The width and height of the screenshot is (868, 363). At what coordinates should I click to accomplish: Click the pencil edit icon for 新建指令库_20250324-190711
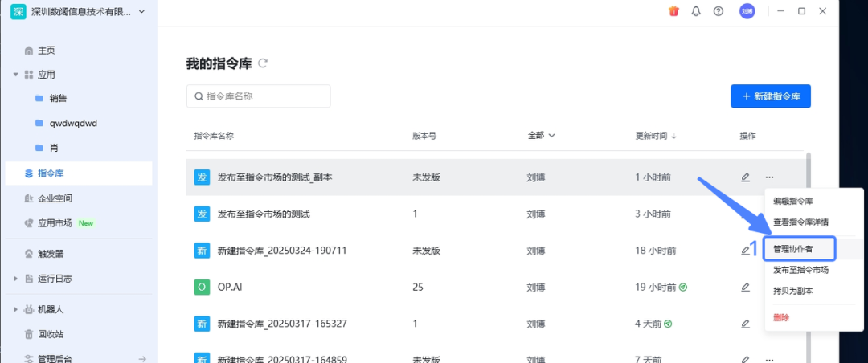(746, 250)
